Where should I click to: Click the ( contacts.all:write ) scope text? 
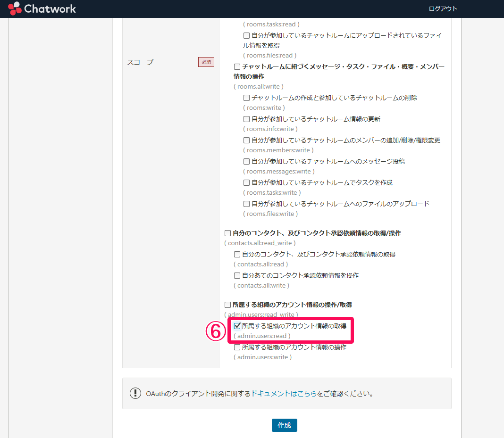click(x=261, y=285)
